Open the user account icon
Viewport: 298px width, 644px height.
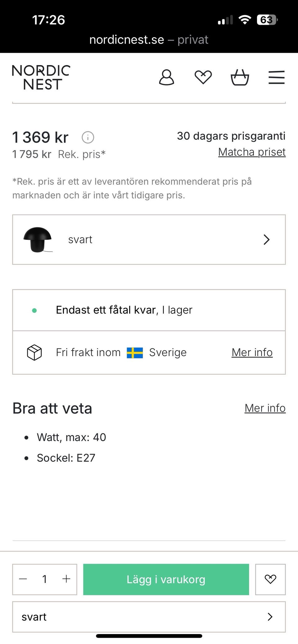coord(166,77)
